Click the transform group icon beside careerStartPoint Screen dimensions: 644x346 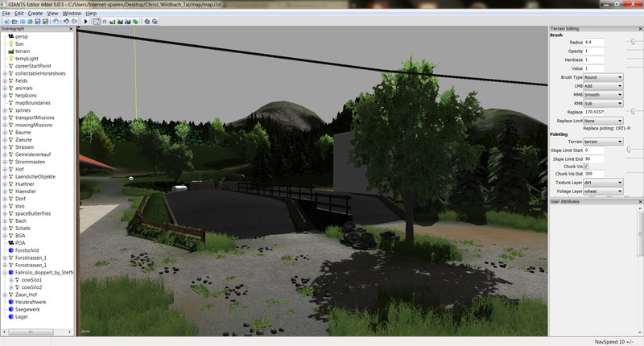tap(11, 66)
